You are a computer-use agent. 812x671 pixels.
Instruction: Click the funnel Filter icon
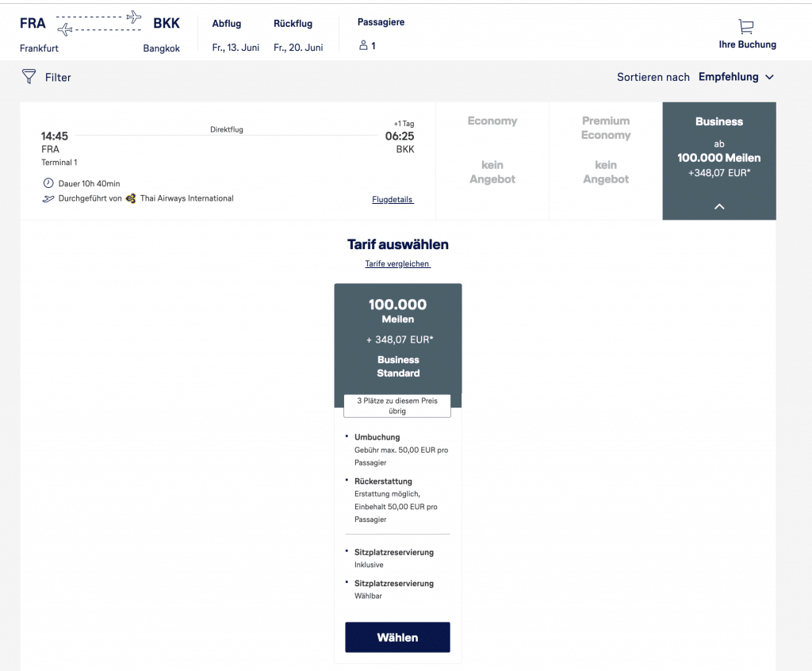pyautogui.click(x=29, y=77)
